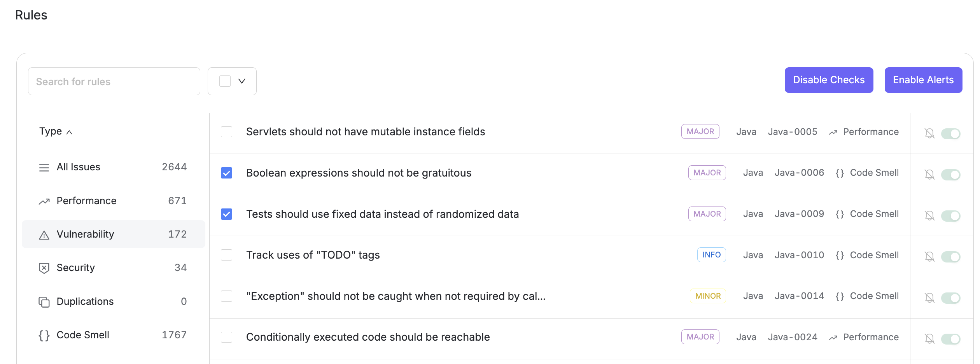Click the Duplications copy icon in sidebar
This screenshot has width=980, height=364.
click(44, 302)
